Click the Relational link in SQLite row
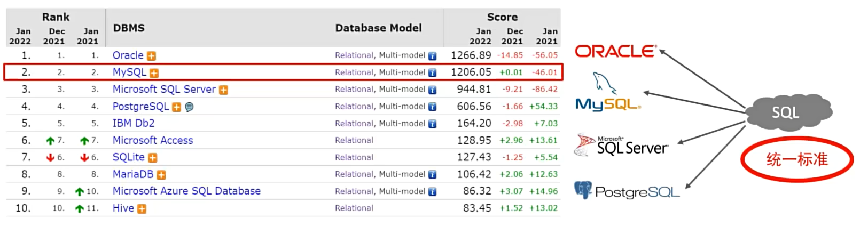This screenshot has width=868, height=226. (x=354, y=157)
